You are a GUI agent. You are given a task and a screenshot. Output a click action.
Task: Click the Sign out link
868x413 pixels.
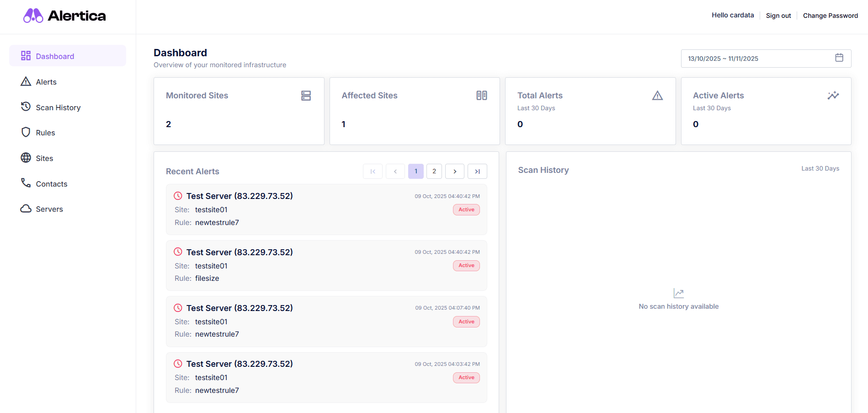778,16
